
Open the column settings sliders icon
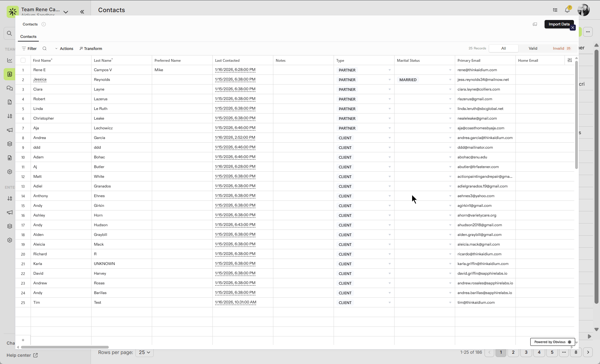[x=570, y=60]
